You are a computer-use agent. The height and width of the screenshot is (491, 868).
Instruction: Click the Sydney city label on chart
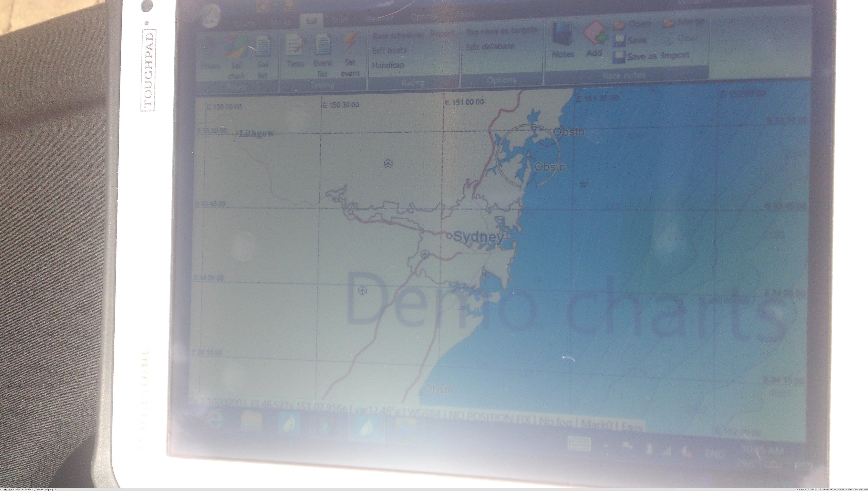(x=479, y=237)
